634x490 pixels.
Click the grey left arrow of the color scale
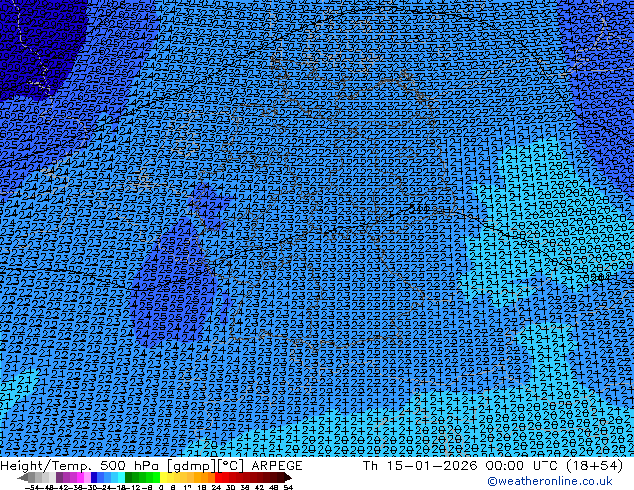coord(23,478)
